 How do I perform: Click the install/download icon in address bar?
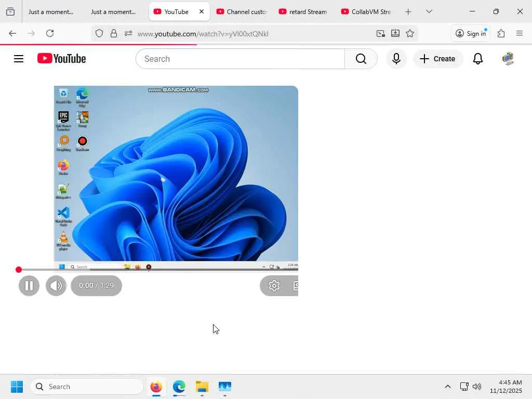(395, 33)
